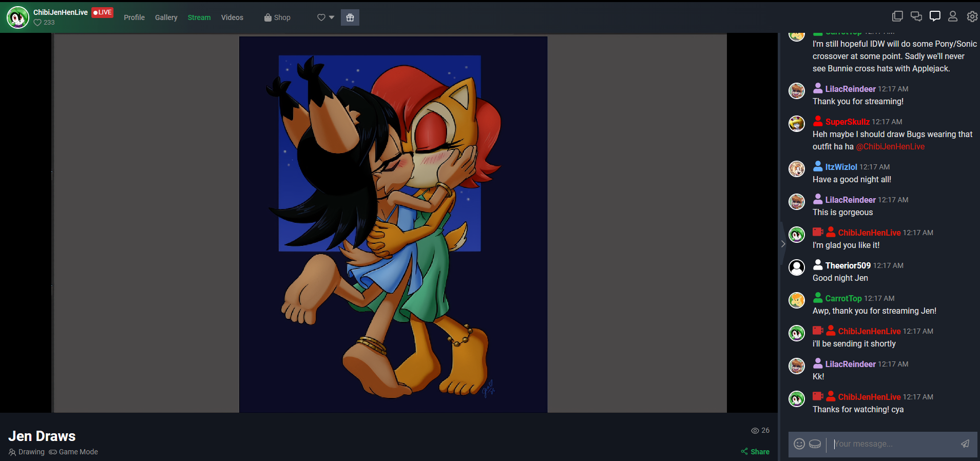Select the Stream tab
The height and width of the screenshot is (461, 980).
pyautogui.click(x=199, y=17)
